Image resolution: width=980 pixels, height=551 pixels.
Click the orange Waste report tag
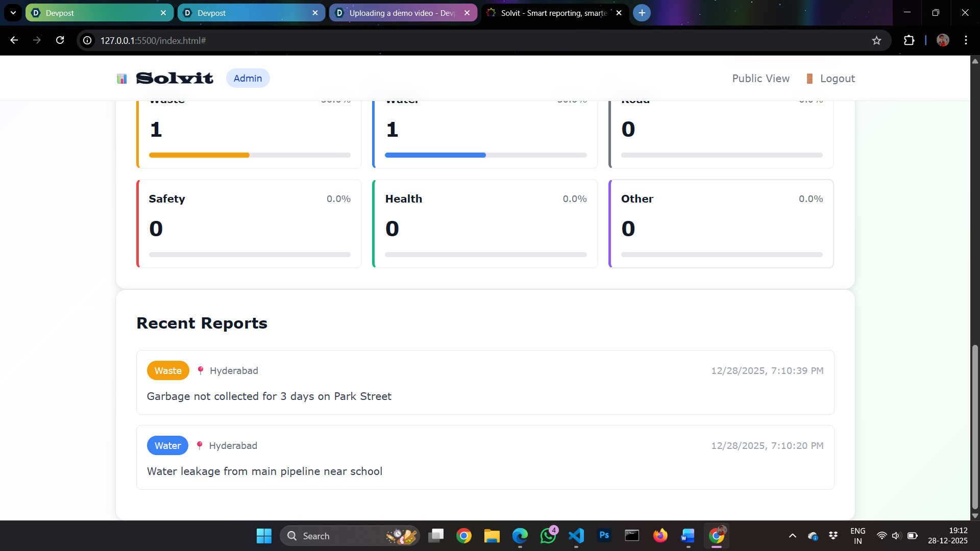pos(168,370)
